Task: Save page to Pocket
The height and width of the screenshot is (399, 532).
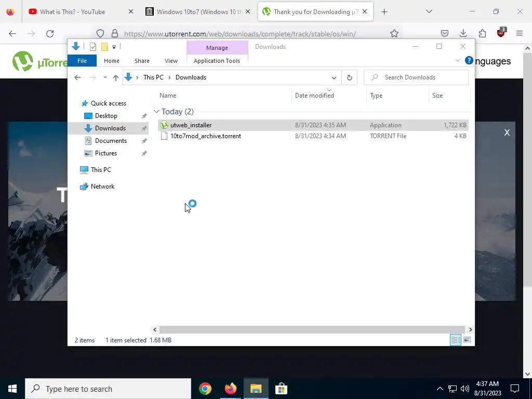Action: click(445, 33)
